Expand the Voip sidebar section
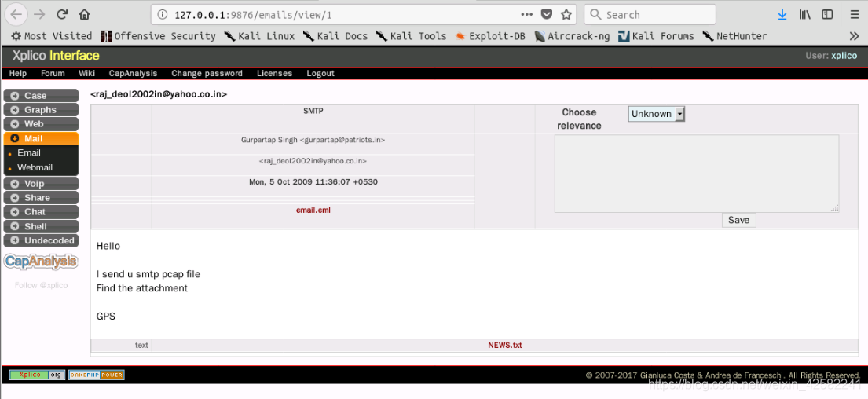868x399 pixels. pyautogui.click(x=41, y=183)
